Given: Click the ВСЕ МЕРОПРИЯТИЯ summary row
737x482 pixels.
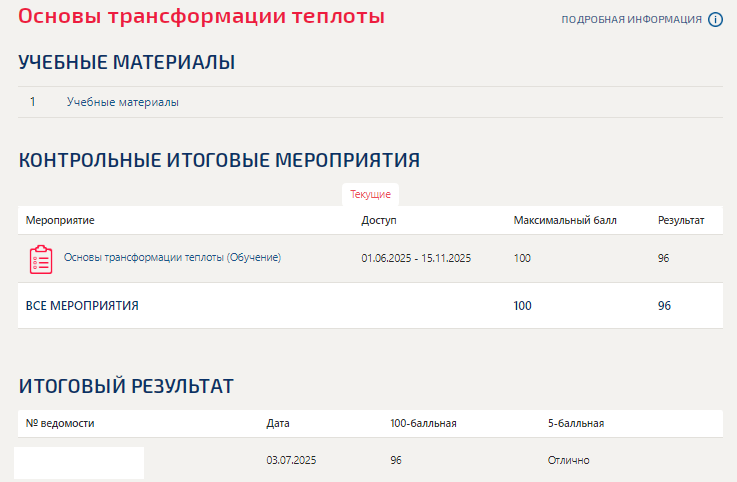Looking at the screenshot, I should [x=370, y=306].
